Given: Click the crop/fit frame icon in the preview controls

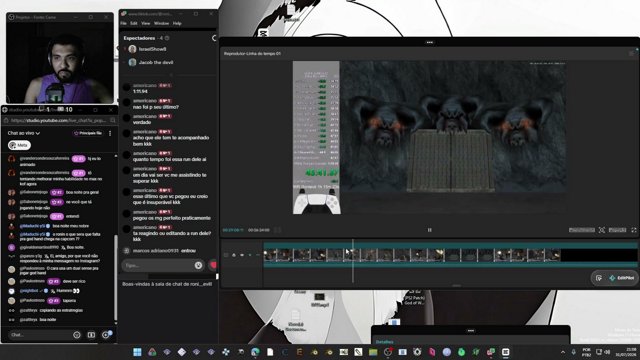Looking at the screenshot, I should pyautogui.click(x=602, y=230).
